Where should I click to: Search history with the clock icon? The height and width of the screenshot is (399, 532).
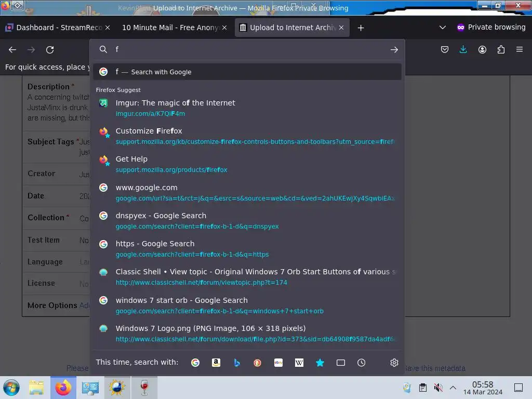[362, 363]
